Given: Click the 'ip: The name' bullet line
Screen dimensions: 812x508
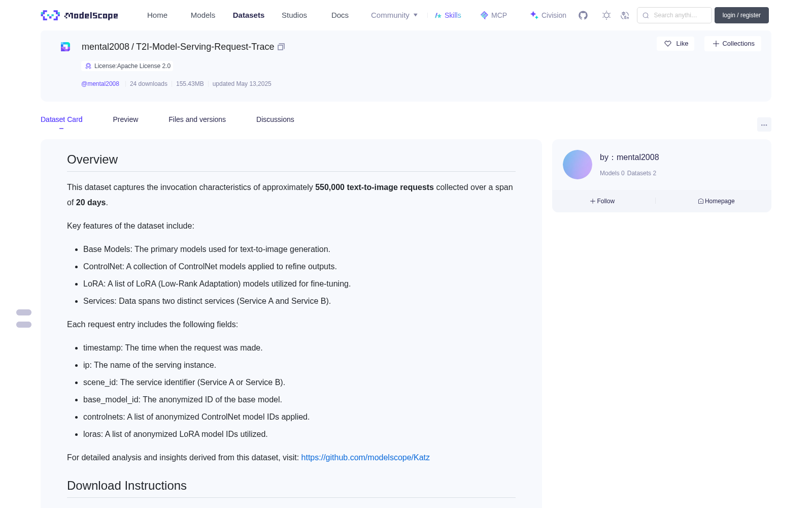Looking at the screenshot, I should point(150,365).
